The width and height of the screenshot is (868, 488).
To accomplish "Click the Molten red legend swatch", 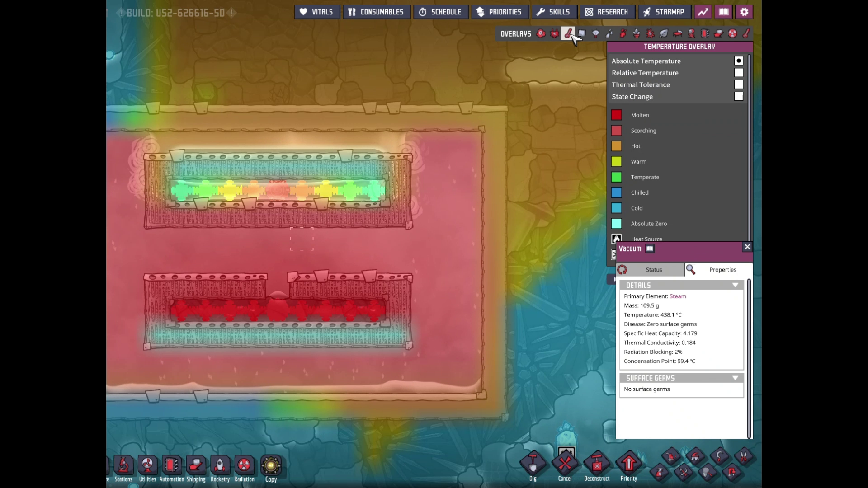I will coord(617,115).
